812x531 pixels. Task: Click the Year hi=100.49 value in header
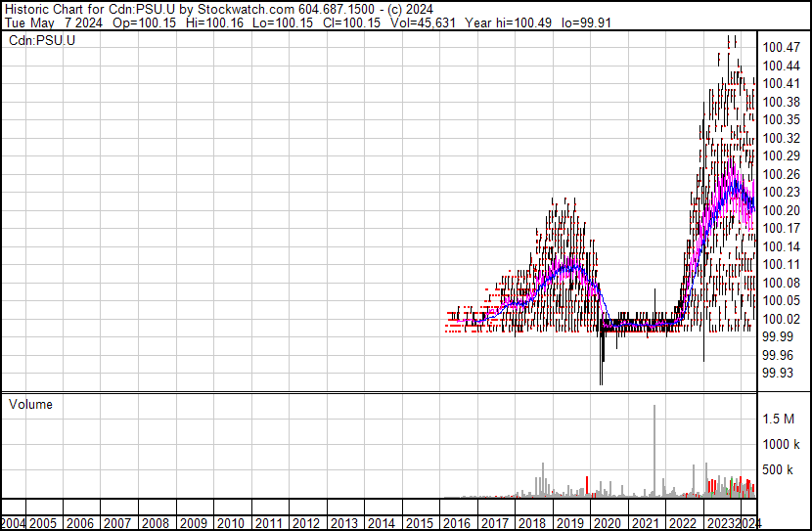point(508,23)
